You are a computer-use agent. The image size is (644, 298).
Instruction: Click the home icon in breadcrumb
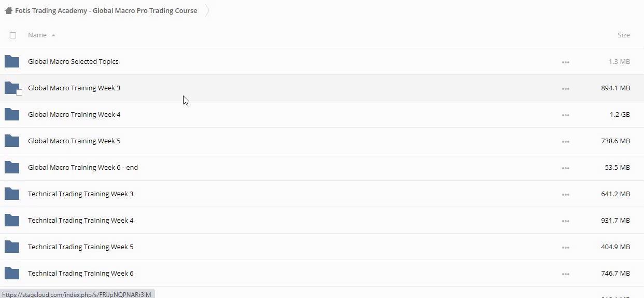click(8, 10)
